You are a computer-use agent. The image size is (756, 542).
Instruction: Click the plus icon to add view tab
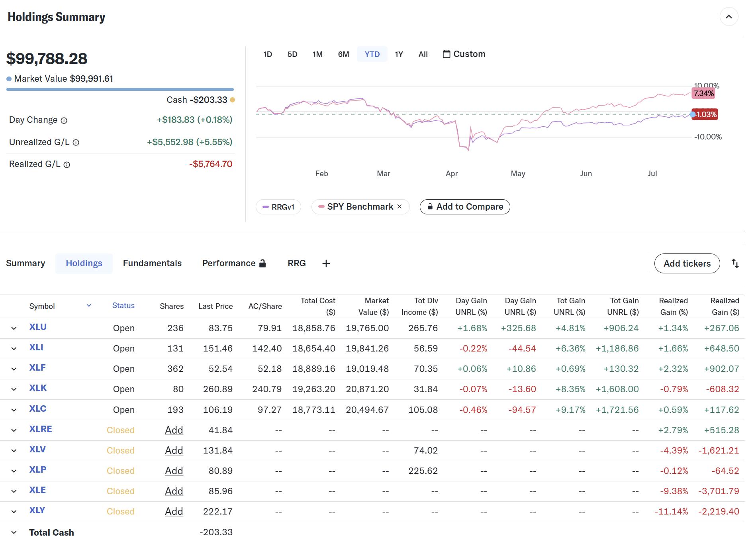coord(326,263)
